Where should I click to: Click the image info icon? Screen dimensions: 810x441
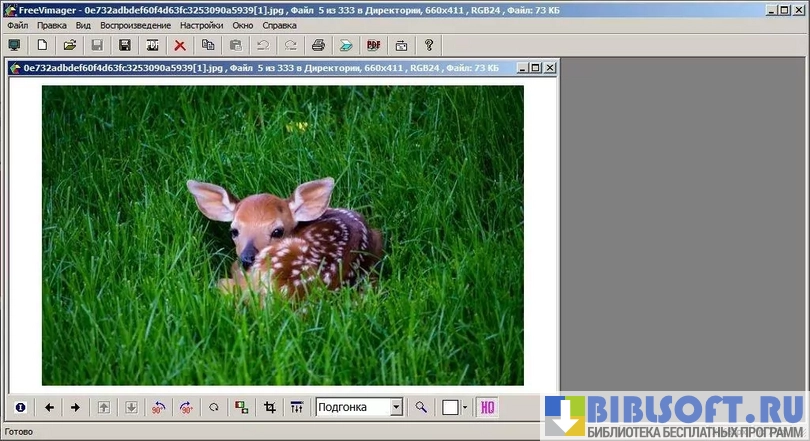pos(20,407)
